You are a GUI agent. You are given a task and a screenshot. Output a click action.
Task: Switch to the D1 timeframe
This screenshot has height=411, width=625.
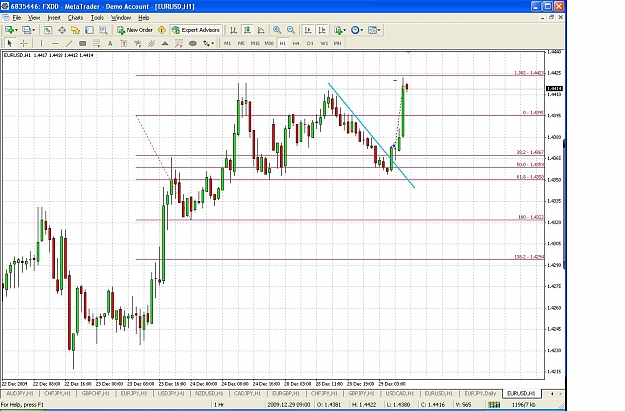click(310, 43)
